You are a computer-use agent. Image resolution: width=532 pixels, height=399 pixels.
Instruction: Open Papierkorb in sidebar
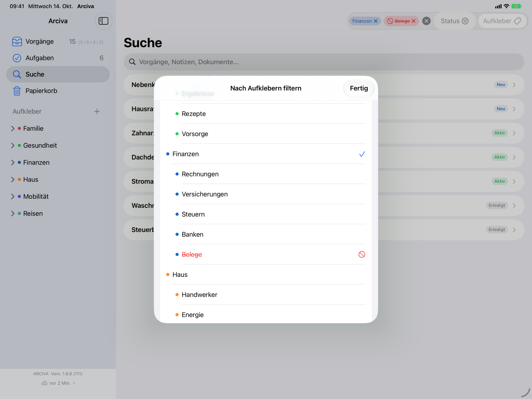(58, 91)
